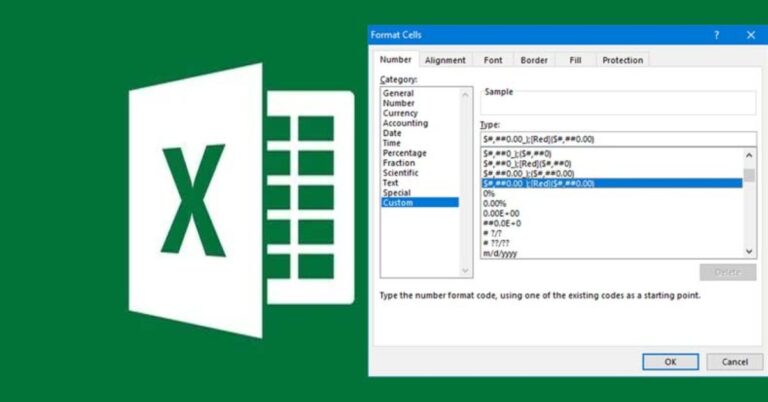Click the Type list scroll up arrow

point(749,156)
